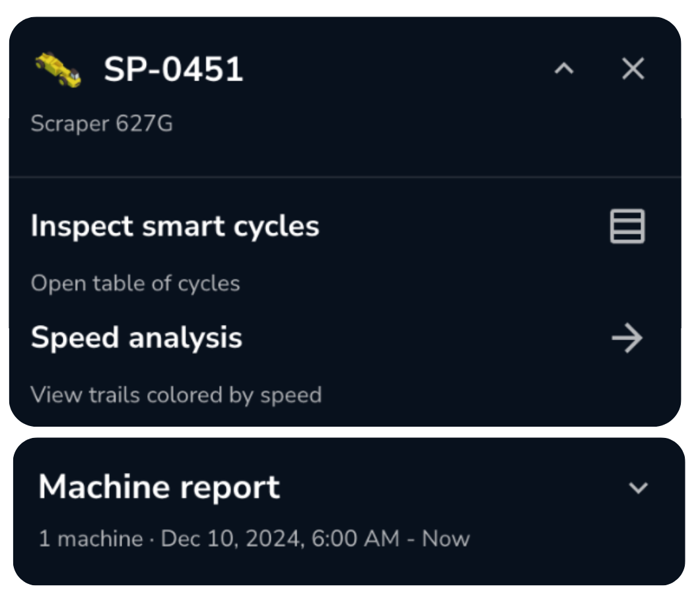Viewport: 700px width, 609px height.
Task: Click the Machine report heading
Action: [159, 487]
